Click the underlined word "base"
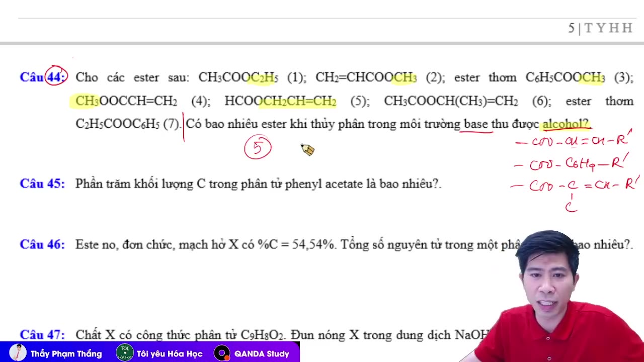644x362 pixels. tap(476, 124)
